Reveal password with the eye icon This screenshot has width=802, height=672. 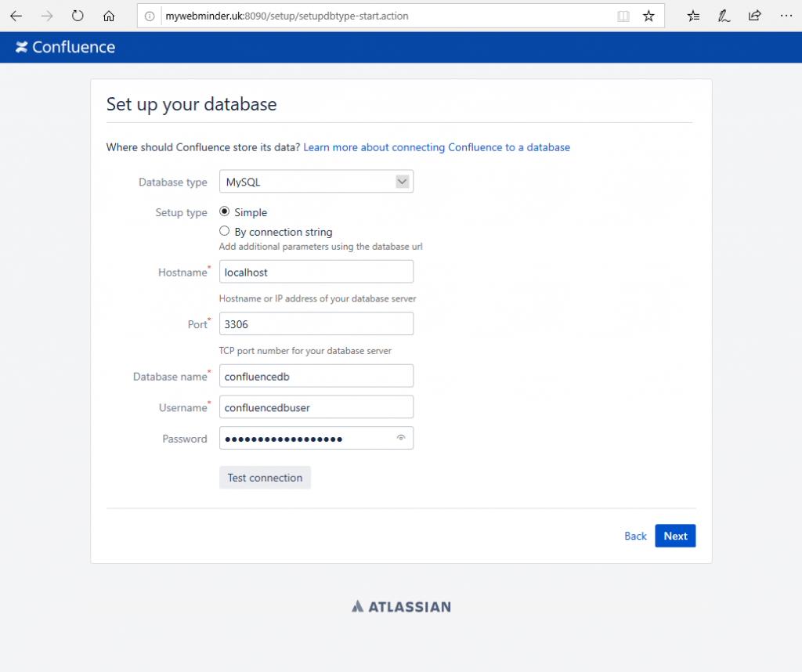tap(401, 438)
